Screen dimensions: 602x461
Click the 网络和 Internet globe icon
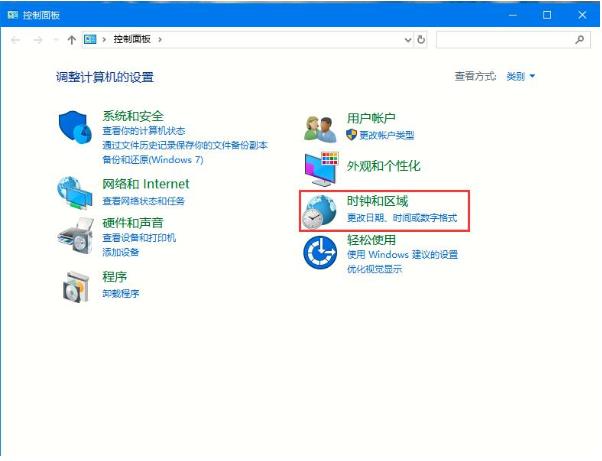[x=74, y=193]
